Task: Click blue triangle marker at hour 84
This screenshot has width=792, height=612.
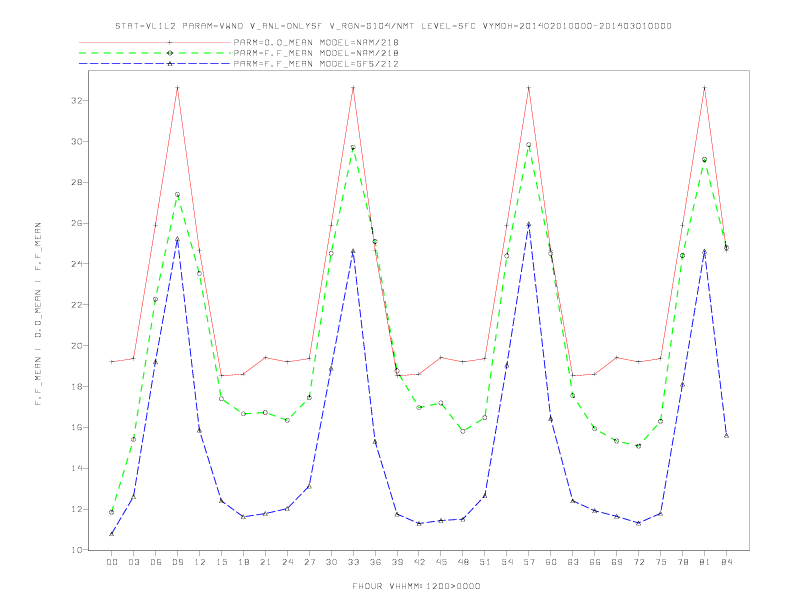Action: (726, 435)
